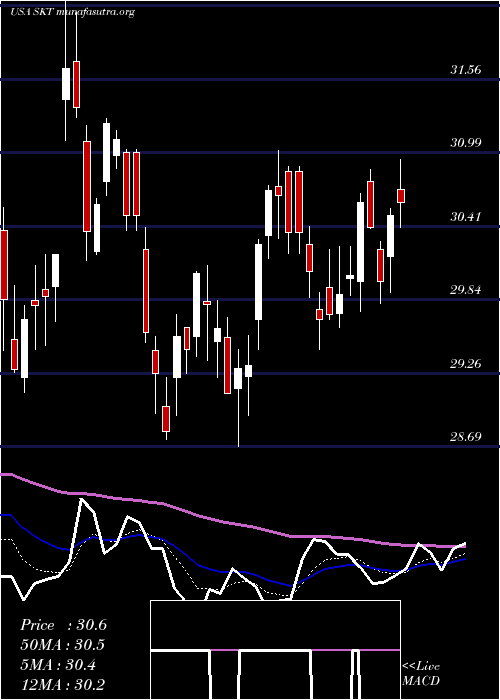Click the 30.99 price axis label
The image size is (500, 700).
pos(466,143)
